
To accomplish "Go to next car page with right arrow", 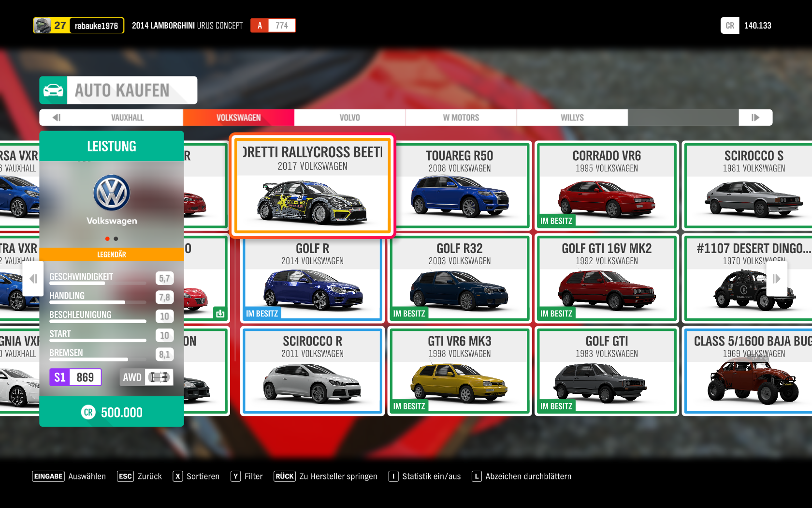I will point(777,279).
